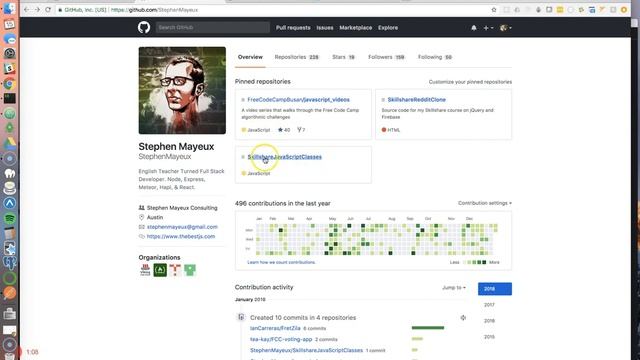The width and height of the screenshot is (640, 360).
Task: Click the GitHub Octocat logo
Action: [144, 27]
